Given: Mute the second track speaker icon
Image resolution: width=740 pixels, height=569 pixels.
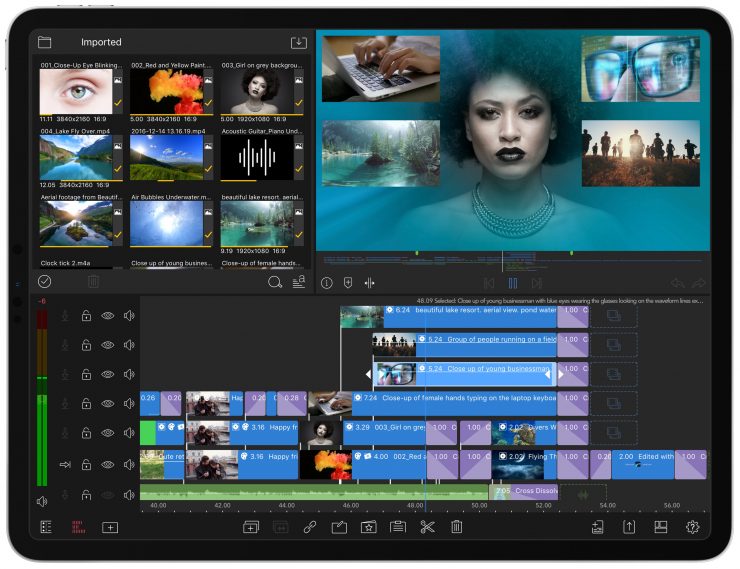Looking at the screenshot, I should point(129,345).
